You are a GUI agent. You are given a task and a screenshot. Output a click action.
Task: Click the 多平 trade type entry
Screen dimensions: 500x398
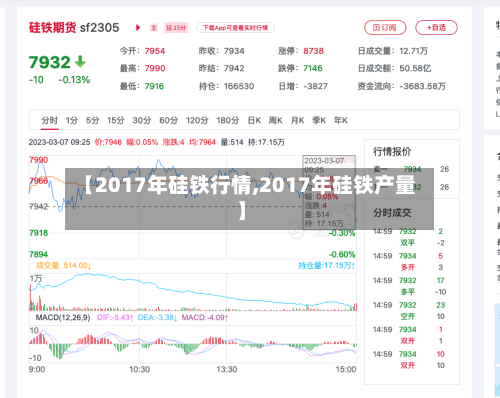(408, 292)
